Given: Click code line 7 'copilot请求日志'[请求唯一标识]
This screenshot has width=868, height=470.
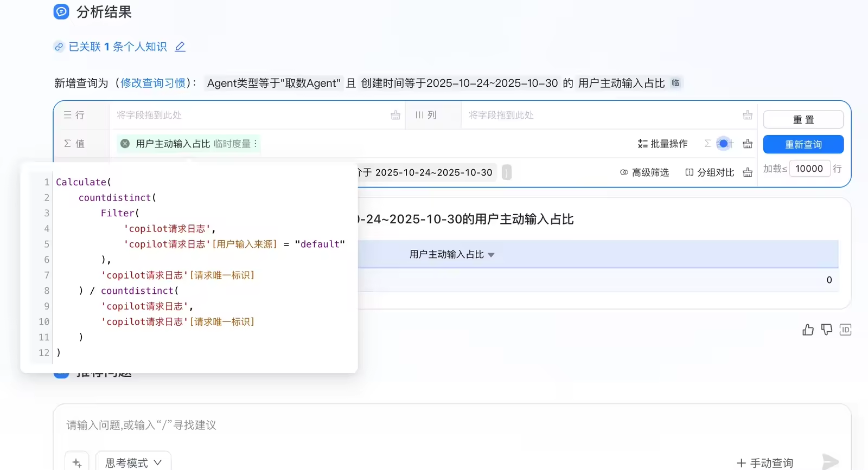Looking at the screenshot, I should click(x=178, y=275).
